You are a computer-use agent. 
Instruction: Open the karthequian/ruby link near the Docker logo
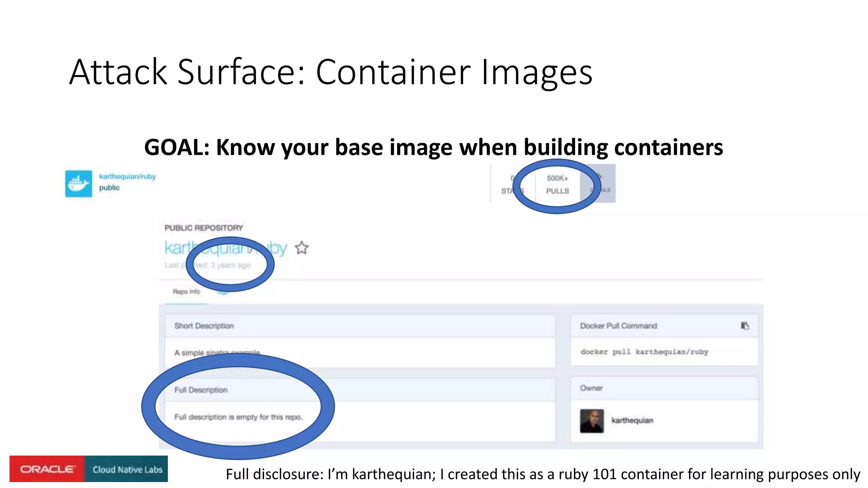coord(127,176)
